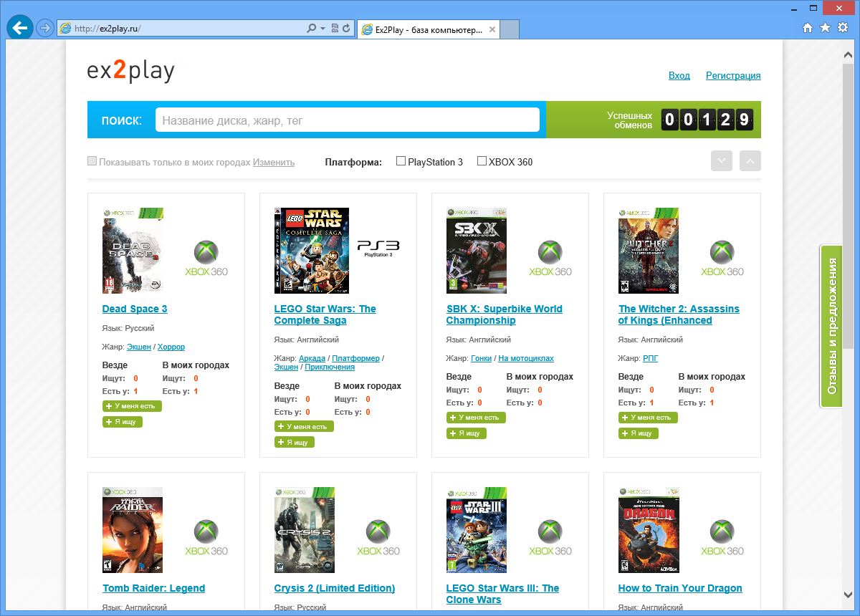Screen dimensions: 860x616
Task: Open the browser Home icon
Action: pyautogui.click(x=808, y=28)
